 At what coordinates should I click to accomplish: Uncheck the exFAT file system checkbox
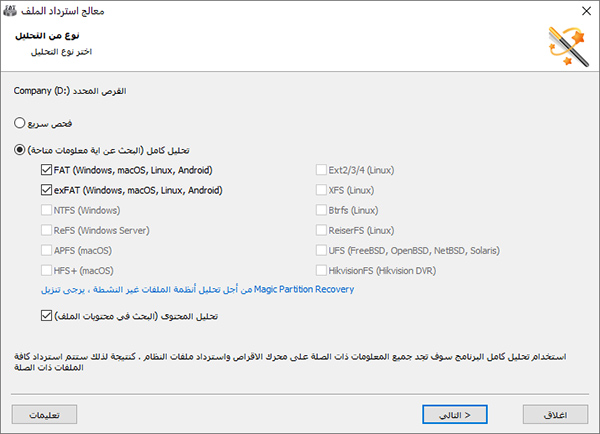46,190
